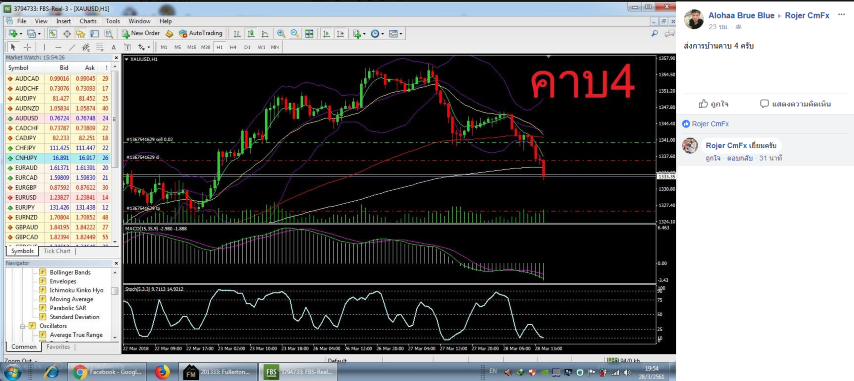Open the periodicity clock dropdown

(x=377, y=33)
